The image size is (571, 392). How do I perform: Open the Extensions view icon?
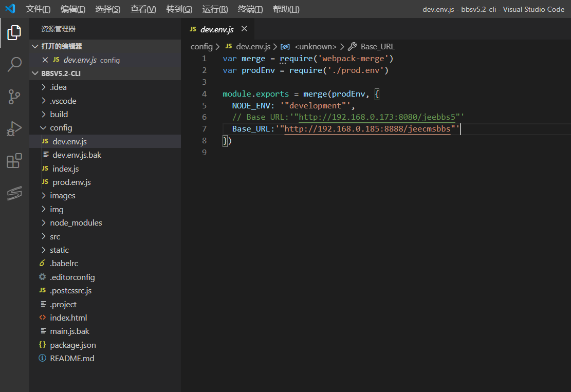(x=14, y=161)
